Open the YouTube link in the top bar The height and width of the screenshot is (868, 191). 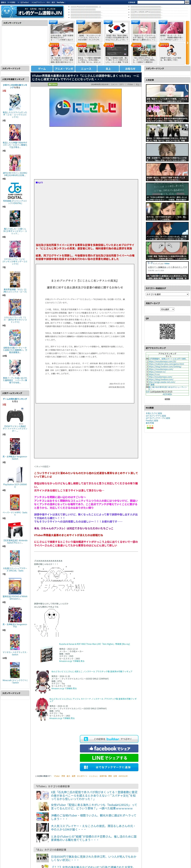click(60, 2)
